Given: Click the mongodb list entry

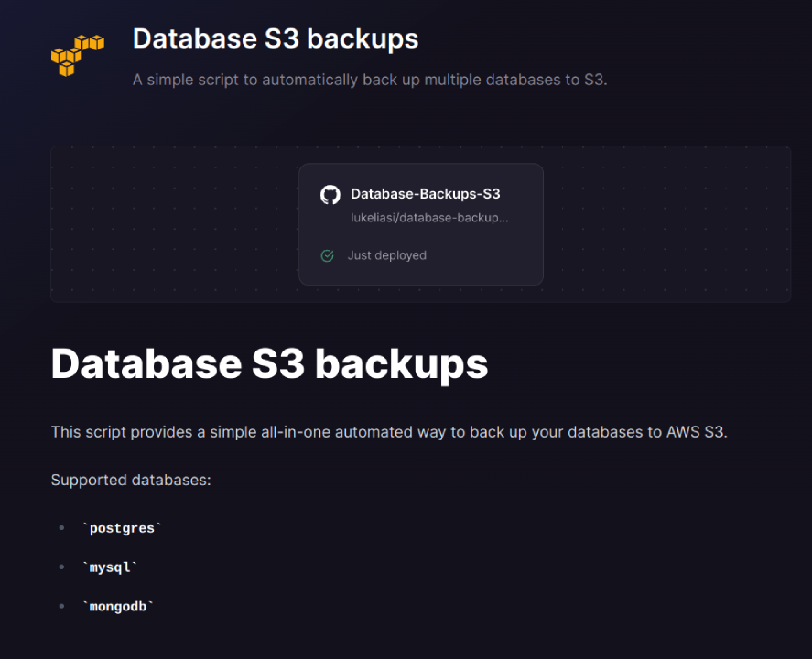Looking at the screenshot, I should pyautogui.click(x=117, y=605).
